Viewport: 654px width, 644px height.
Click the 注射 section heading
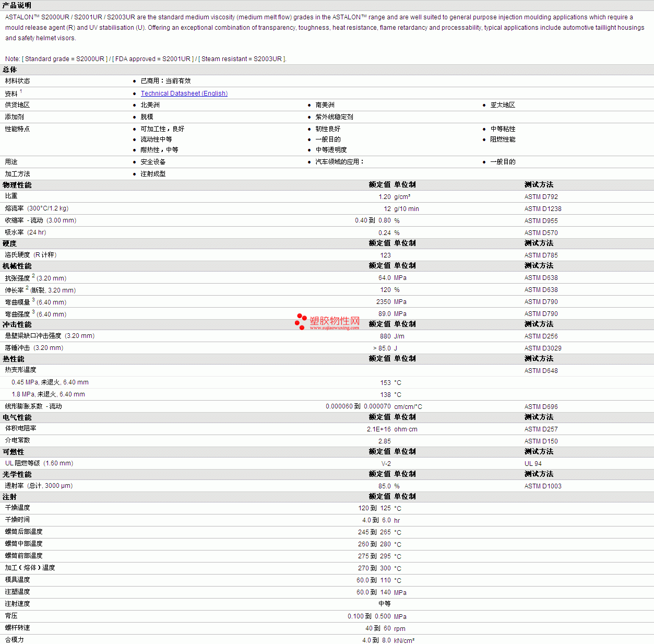(x=9, y=497)
